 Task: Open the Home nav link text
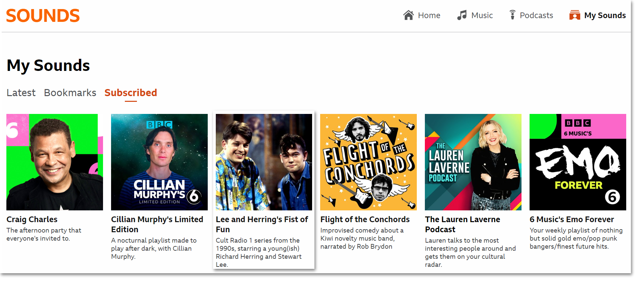(x=429, y=15)
